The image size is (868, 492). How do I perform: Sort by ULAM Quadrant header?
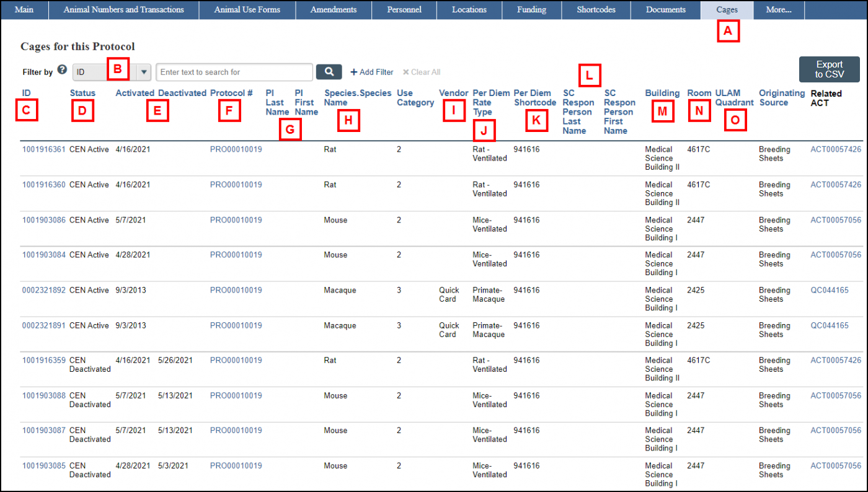coord(734,98)
